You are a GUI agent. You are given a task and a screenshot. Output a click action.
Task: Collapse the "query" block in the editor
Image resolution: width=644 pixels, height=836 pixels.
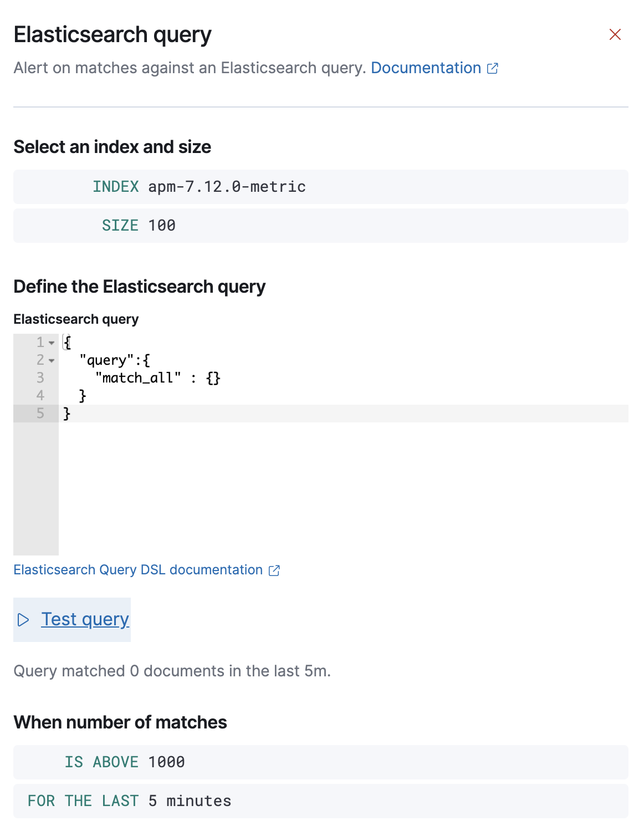coord(52,360)
